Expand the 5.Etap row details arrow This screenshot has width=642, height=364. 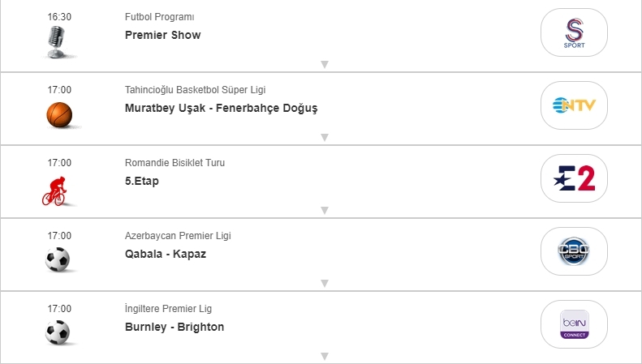[324, 211]
